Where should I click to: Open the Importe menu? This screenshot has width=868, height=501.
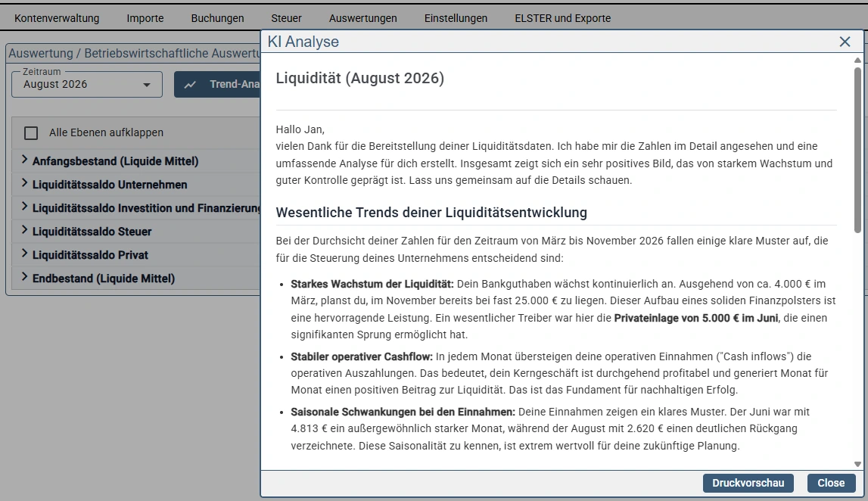(x=145, y=18)
